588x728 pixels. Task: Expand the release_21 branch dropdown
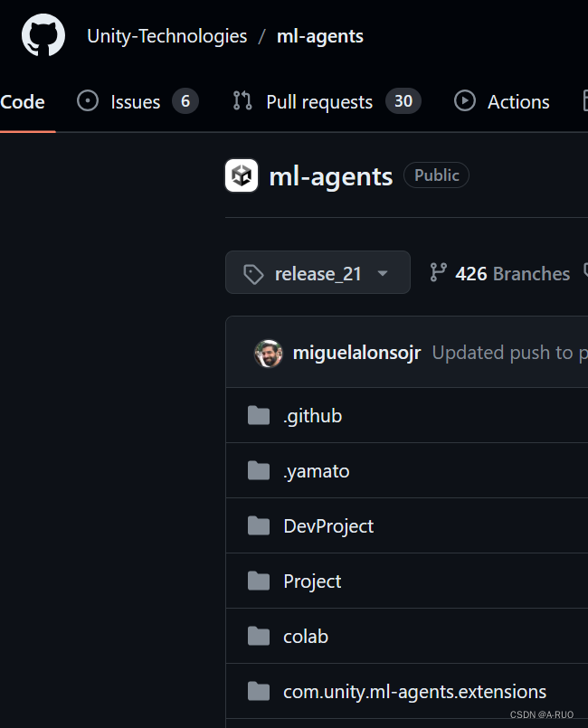tap(318, 272)
